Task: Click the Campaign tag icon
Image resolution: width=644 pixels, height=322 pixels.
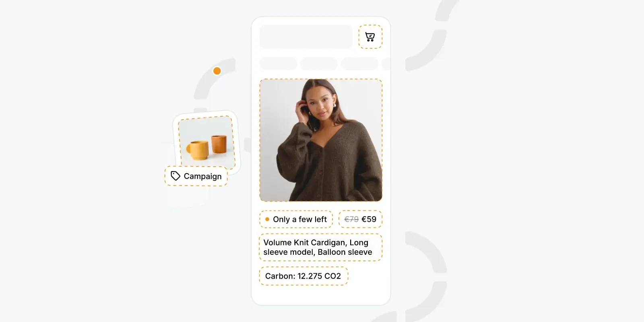Action: (x=175, y=176)
